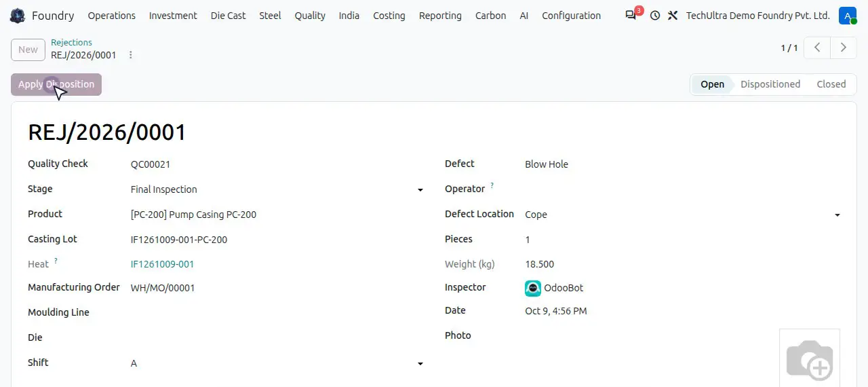Expand the Shift dropdown

tap(420, 364)
